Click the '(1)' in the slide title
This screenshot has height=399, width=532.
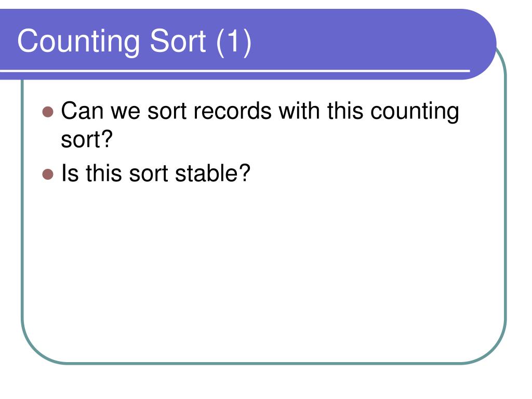[x=233, y=42]
